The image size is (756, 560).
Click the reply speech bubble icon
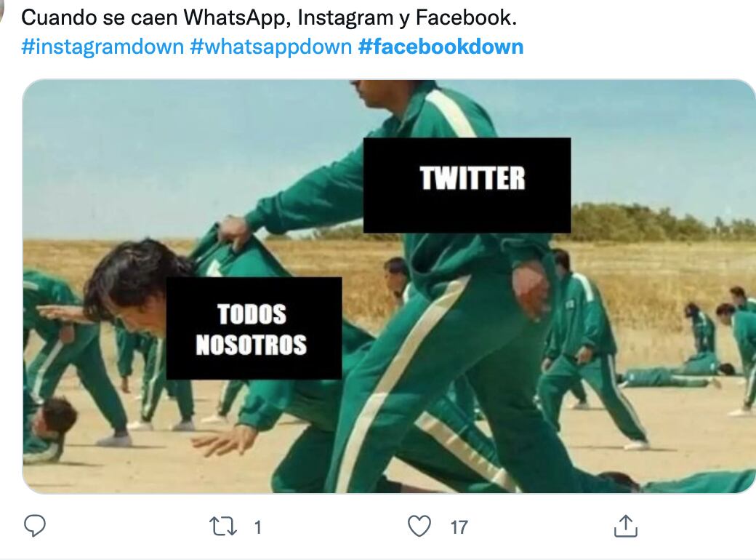35,526
